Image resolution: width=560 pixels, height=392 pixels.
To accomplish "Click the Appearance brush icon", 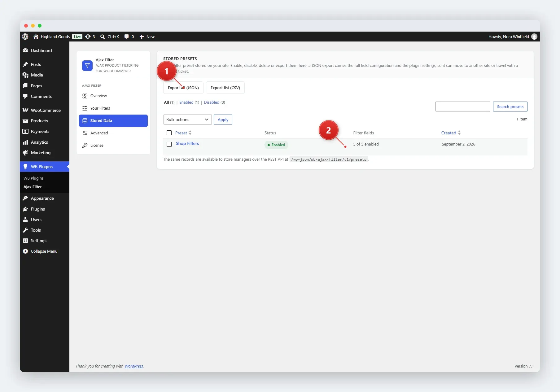I will (25, 198).
